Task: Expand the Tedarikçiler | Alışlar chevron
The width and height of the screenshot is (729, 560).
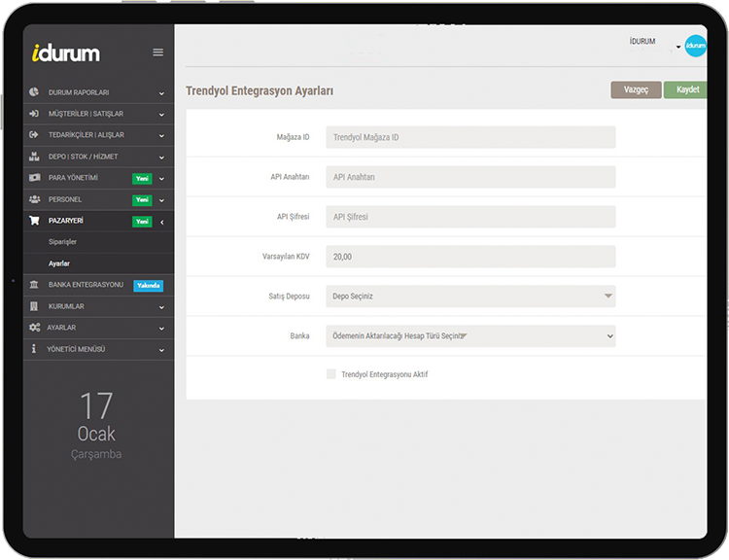Action: pyautogui.click(x=161, y=136)
